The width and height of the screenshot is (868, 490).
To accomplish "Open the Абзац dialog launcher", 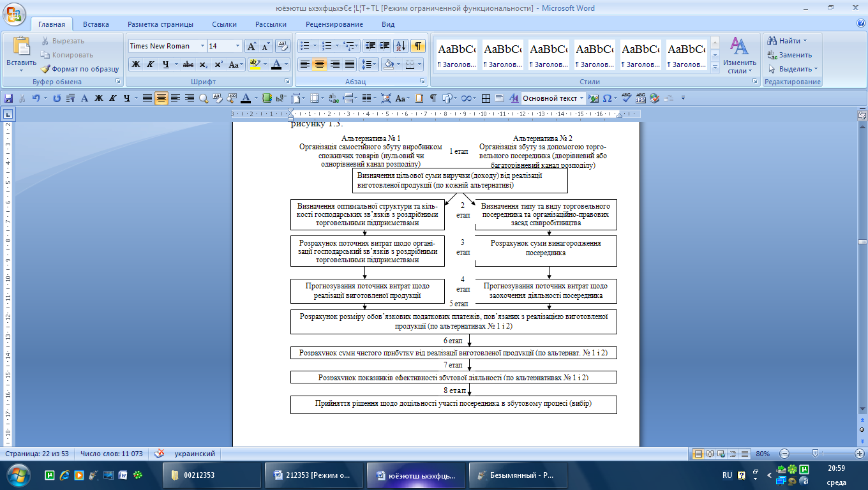I will [x=423, y=82].
